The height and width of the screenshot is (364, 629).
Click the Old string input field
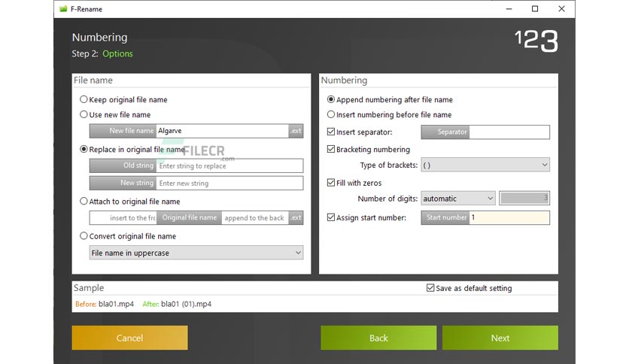pos(229,165)
